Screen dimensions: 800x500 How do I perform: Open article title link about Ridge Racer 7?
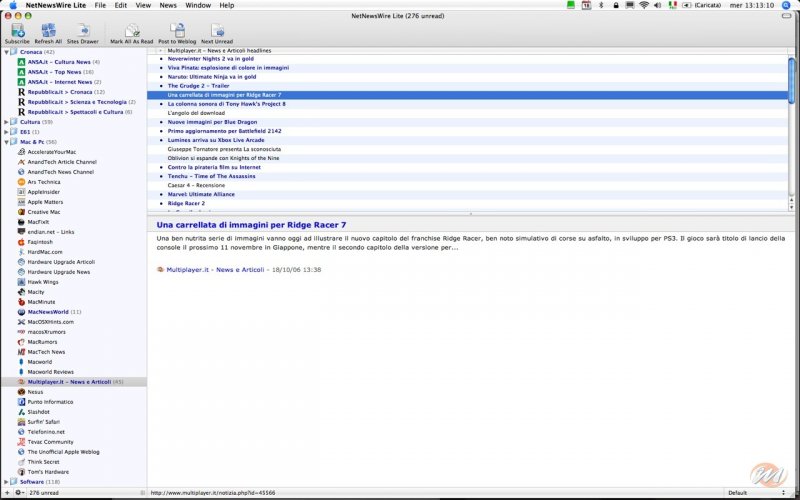click(251, 225)
